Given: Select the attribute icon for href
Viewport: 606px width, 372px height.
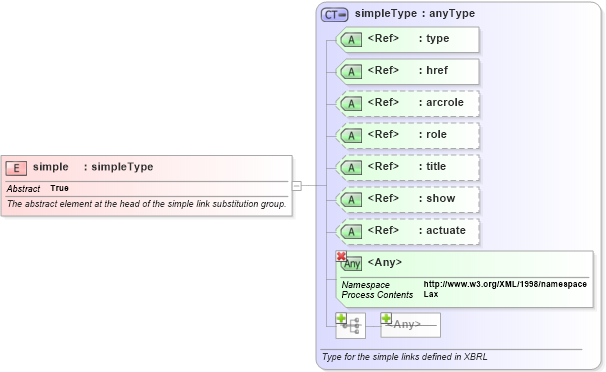Looking at the screenshot, I should (351, 71).
